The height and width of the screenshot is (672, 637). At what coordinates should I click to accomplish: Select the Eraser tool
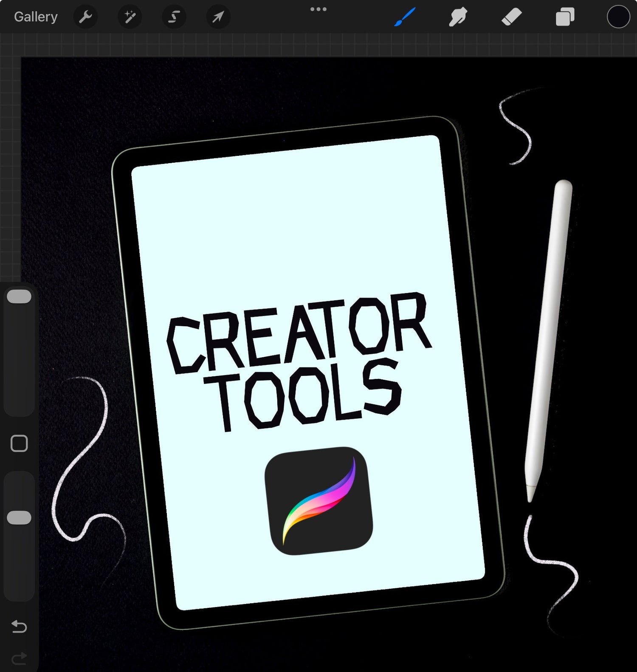click(x=511, y=17)
